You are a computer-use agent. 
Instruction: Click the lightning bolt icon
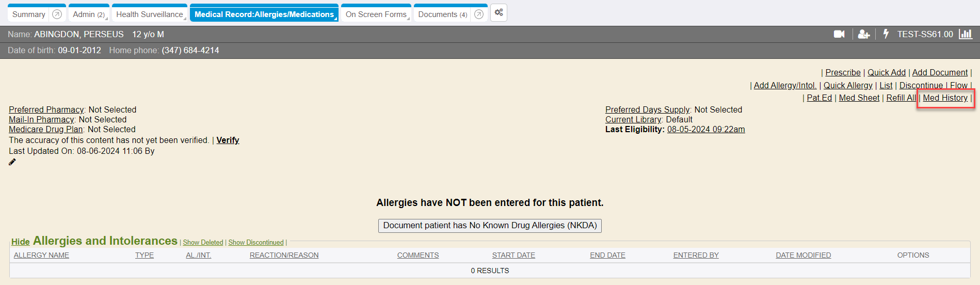click(x=886, y=34)
